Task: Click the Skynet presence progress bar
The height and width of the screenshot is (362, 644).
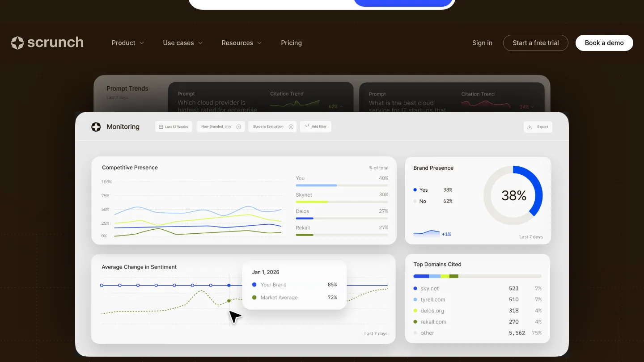Action: click(342, 202)
